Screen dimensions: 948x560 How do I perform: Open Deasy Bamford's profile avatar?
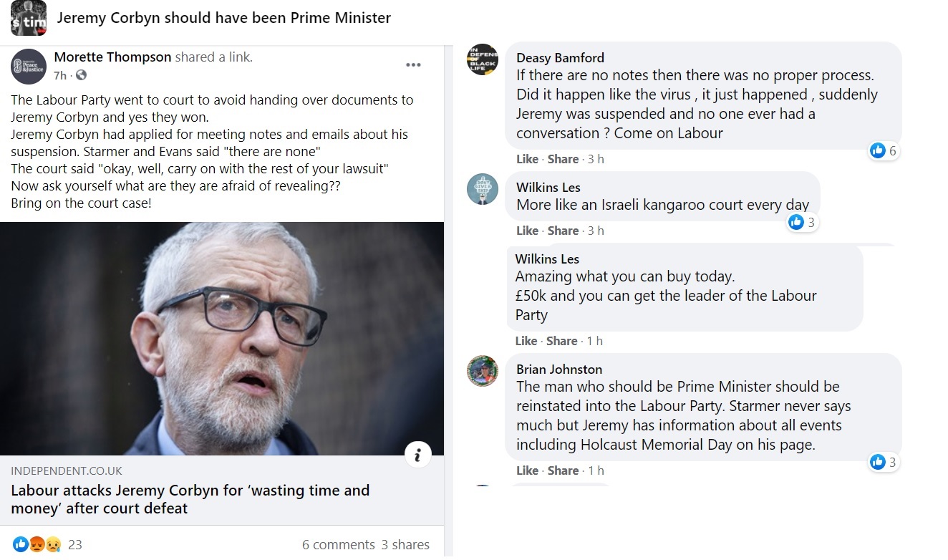[x=482, y=59]
